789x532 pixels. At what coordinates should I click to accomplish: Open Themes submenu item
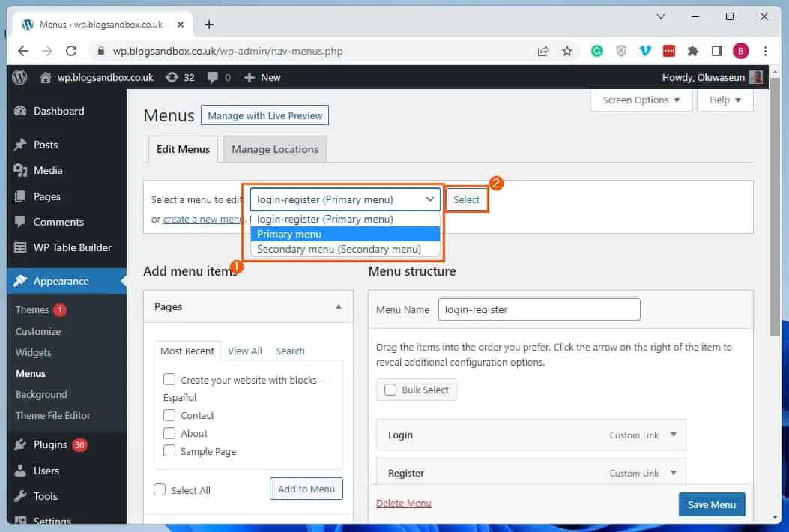(32, 310)
